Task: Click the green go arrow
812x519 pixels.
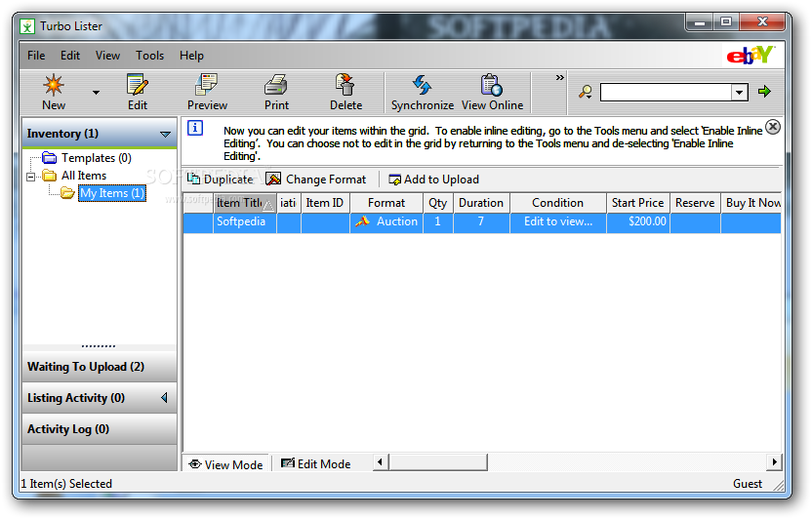Action: pyautogui.click(x=764, y=92)
